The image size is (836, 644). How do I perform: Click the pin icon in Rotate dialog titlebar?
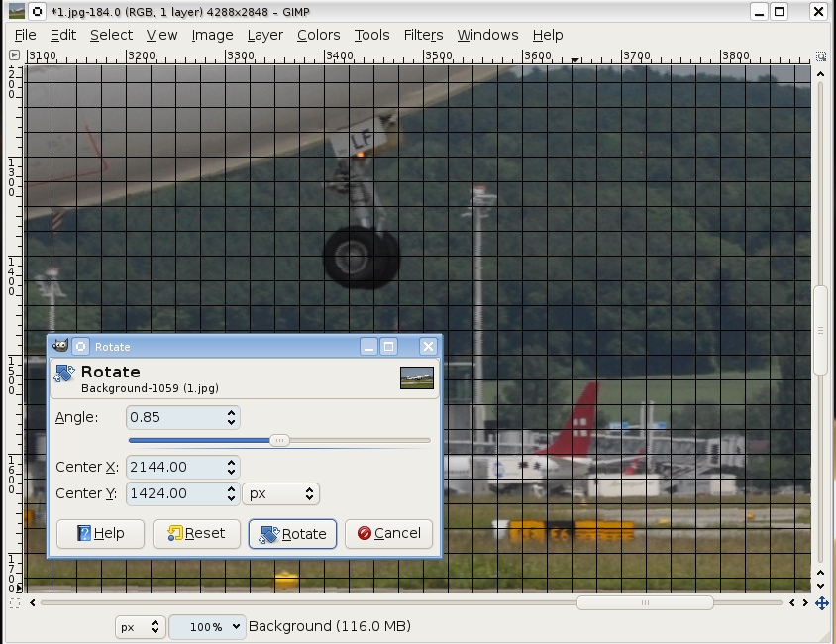[81, 346]
